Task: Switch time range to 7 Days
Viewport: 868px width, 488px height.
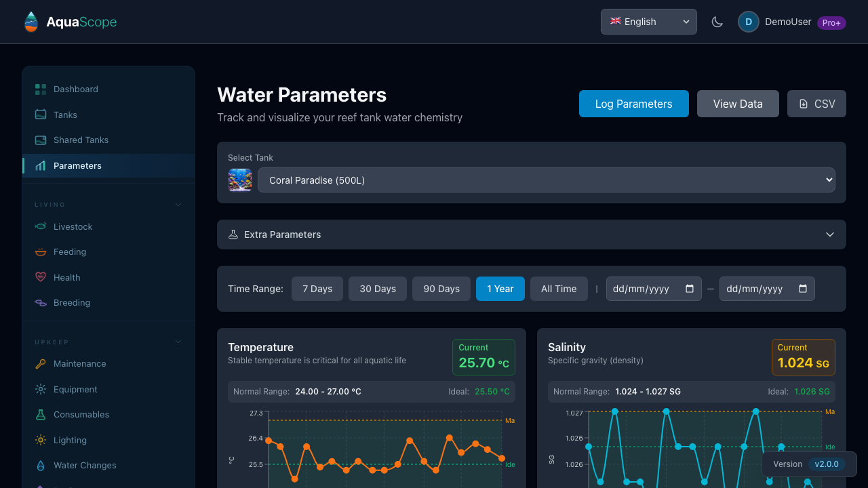Action: coord(317,288)
